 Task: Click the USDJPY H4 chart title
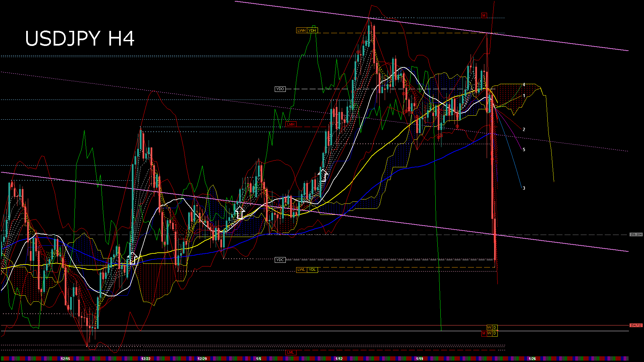click(80, 39)
